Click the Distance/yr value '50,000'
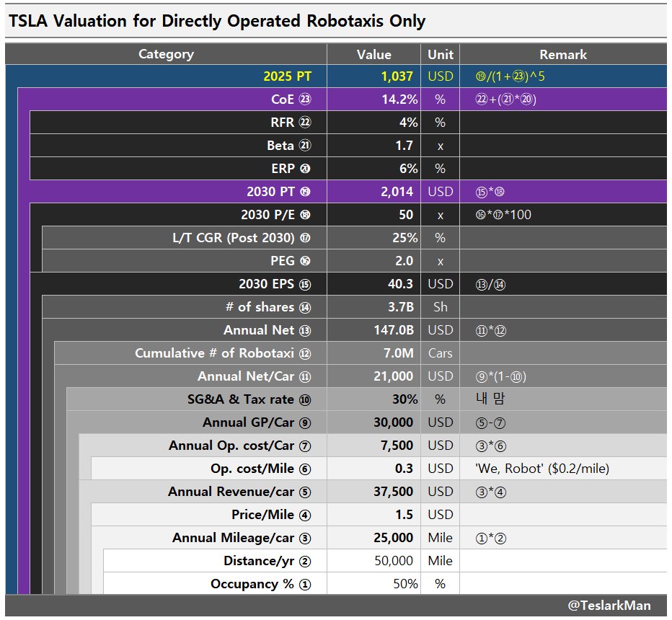The image size is (672, 620). tap(394, 562)
